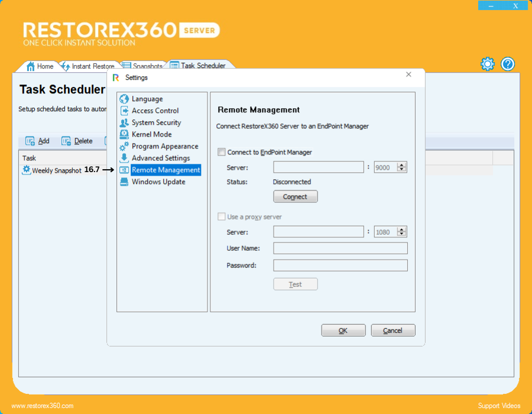Click the Home tab house icon
The height and width of the screenshot is (414, 532).
[31, 66]
